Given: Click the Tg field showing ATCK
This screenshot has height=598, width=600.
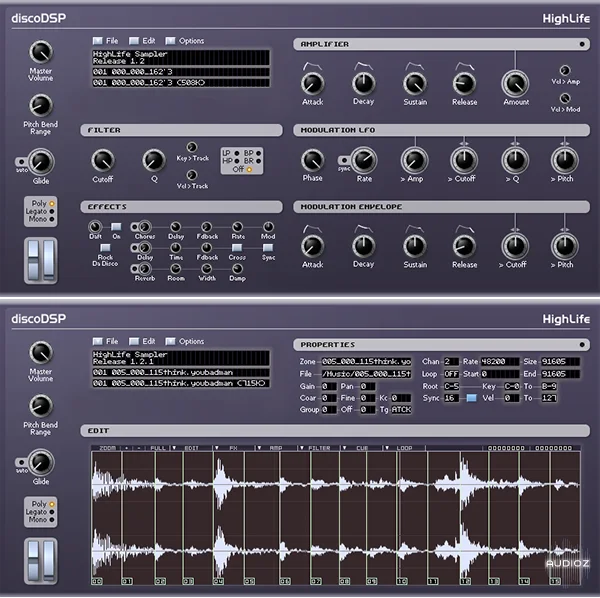Looking at the screenshot, I should click(401, 409).
